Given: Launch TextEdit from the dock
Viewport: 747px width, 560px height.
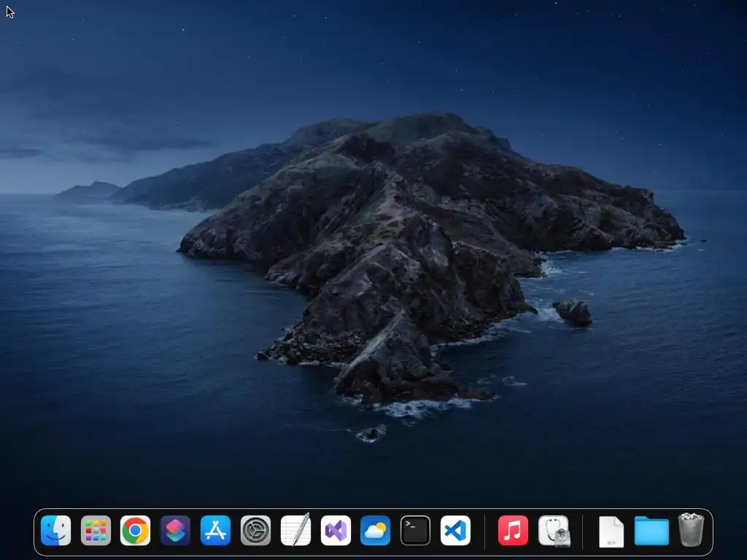Looking at the screenshot, I should pos(295,530).
